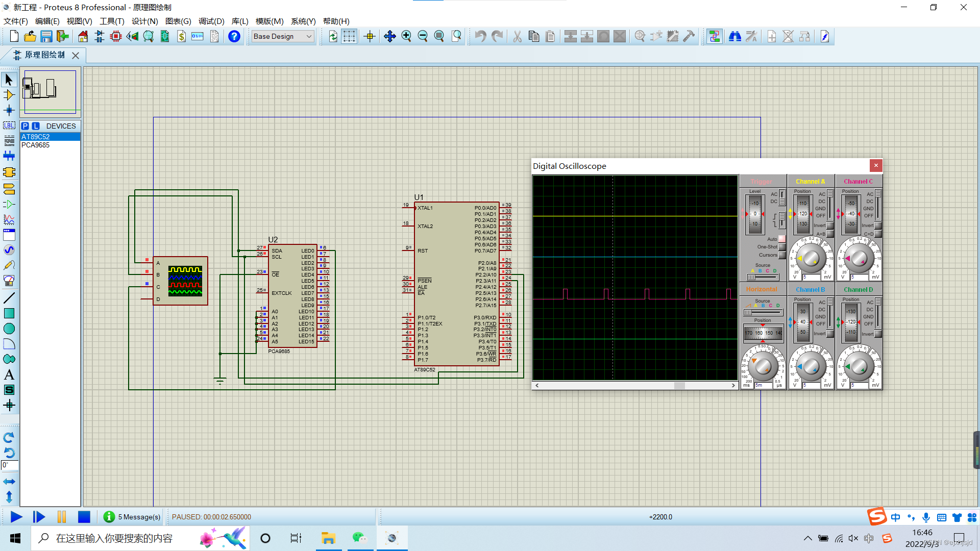The image size is (980, 551).
Task: Choose the Junction Dot mode tool
Action: (9, 110)
